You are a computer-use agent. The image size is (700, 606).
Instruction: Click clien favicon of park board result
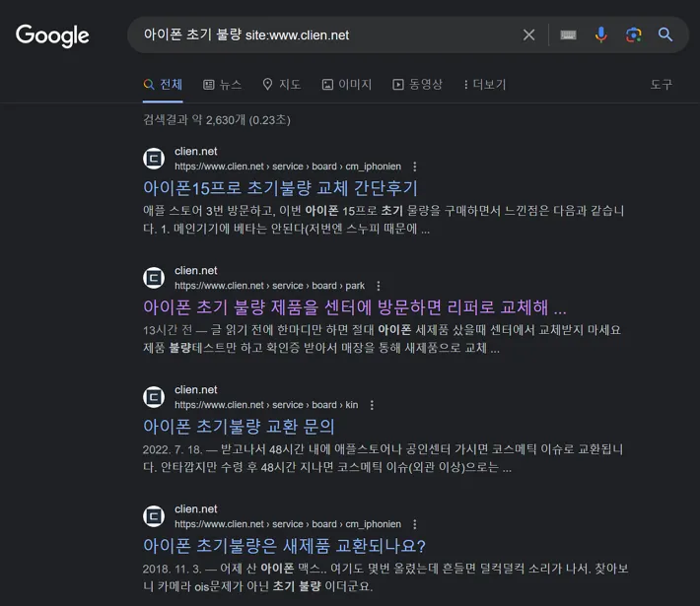pos(154,278)
